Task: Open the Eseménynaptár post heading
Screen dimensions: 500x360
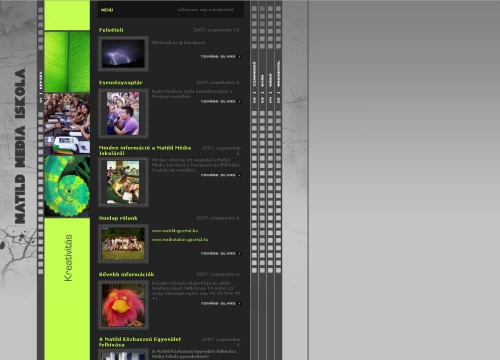Action: tap(120, 83)
